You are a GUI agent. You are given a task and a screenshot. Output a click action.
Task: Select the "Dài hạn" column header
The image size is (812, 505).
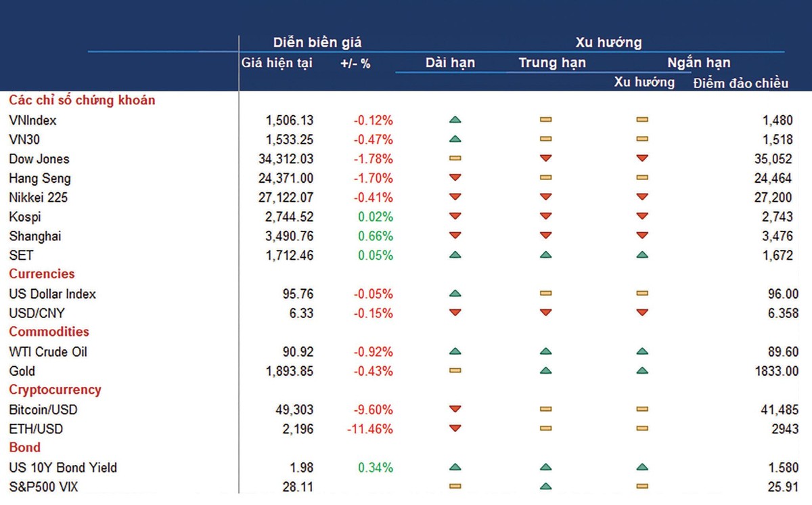(450, 63)
